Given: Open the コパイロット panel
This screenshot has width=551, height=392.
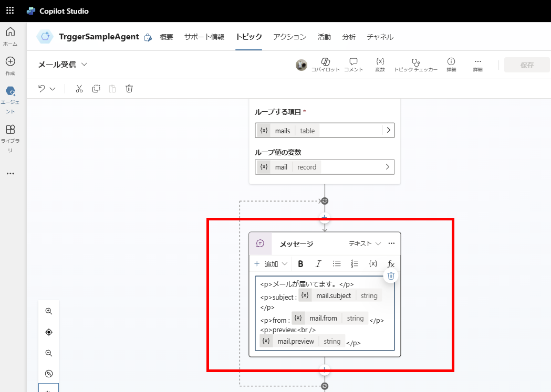Looking at the screenshot, I should coord(326,64).
